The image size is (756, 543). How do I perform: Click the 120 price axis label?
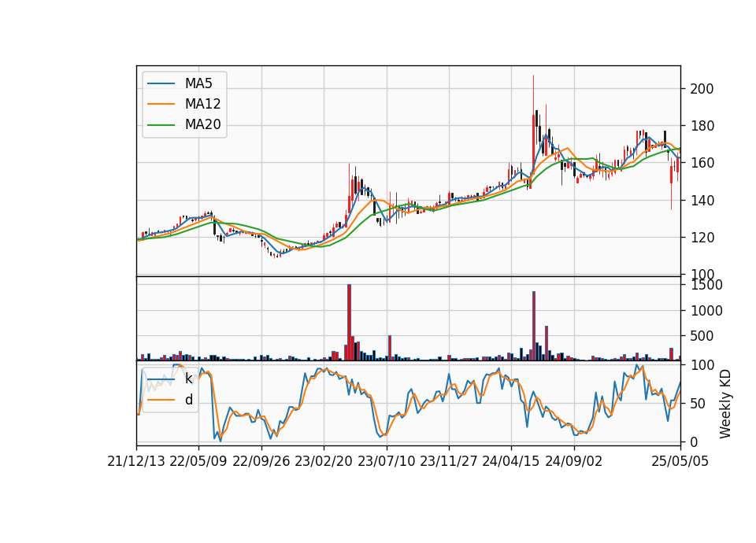click(702, 238)
